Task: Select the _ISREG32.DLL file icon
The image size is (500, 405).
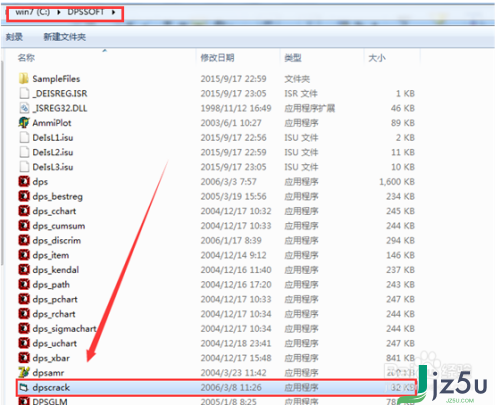Action: [x=24, y=108]
